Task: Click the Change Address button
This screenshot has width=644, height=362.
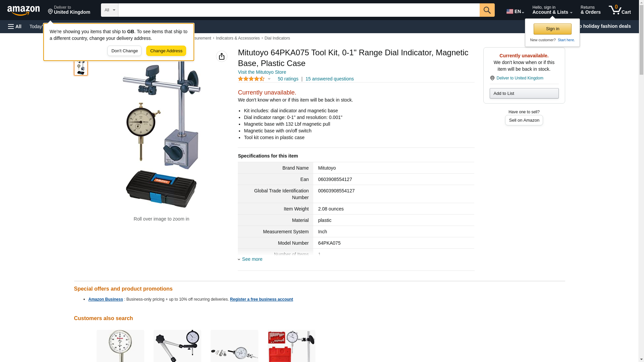Action: click(166, 51)
